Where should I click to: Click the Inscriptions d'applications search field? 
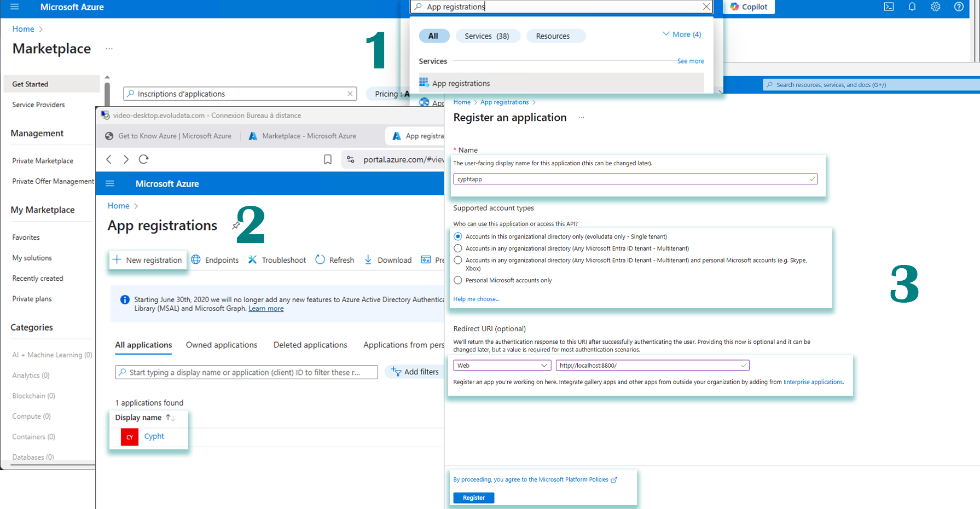240,94
